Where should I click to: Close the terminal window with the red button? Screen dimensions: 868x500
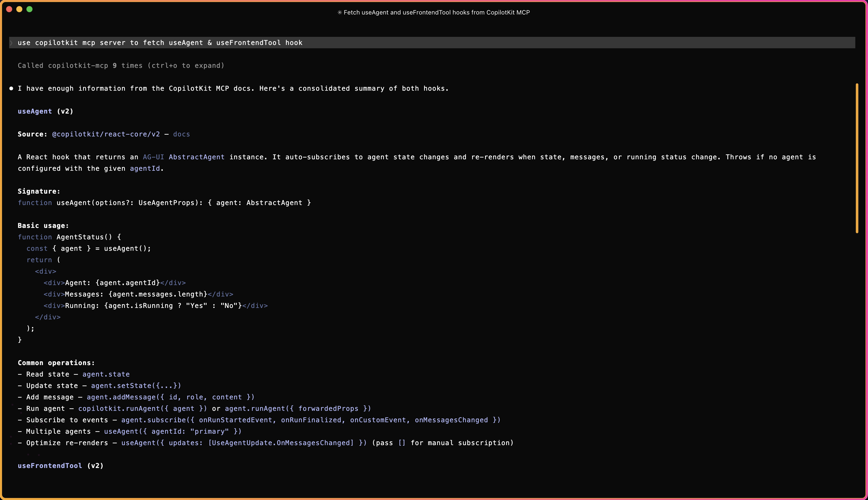point(9,9)
